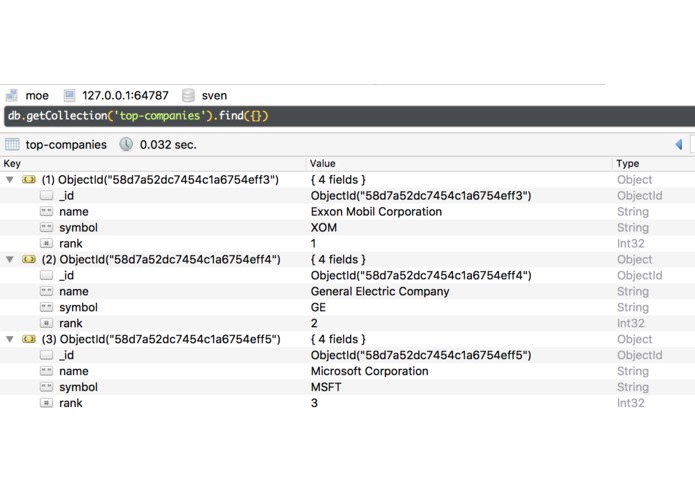695x494 pixels.
Task: Click the sven database icon
Action: (188, 95)
